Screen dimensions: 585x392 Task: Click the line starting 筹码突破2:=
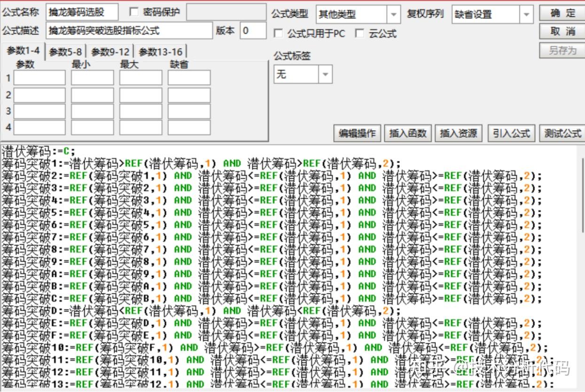click(272, 176)
